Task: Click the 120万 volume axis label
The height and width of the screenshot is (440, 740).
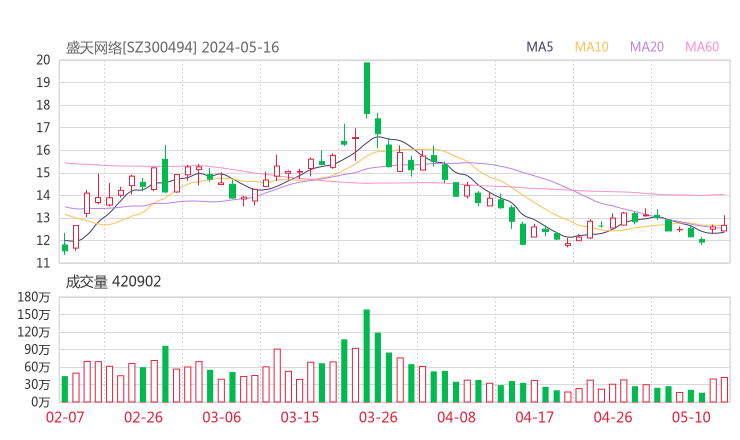Action: click(x=34, y=332)
